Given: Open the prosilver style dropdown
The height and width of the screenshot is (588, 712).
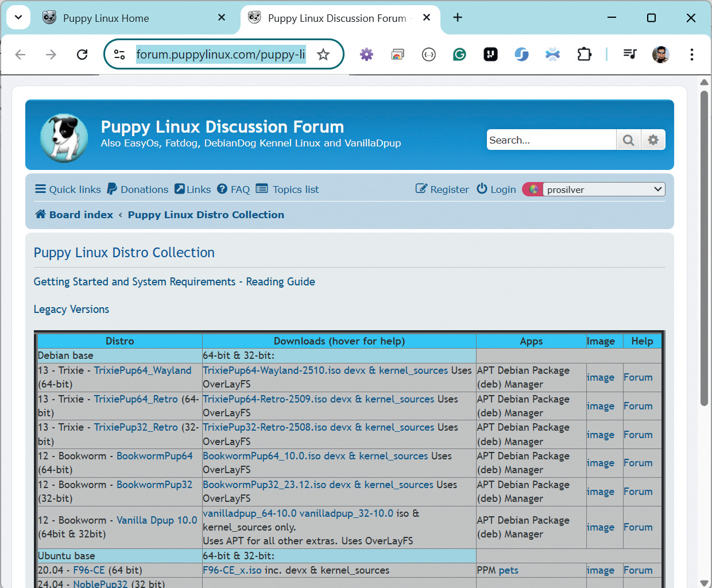Looking at the screenshot, I should click(x=604, y=189).
